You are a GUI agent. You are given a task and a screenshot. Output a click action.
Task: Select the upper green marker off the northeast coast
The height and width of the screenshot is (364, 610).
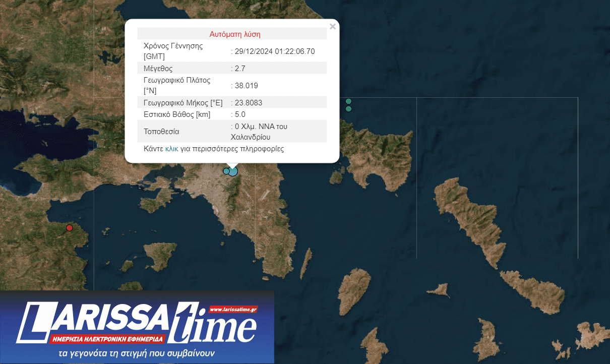tap(348, 101)
